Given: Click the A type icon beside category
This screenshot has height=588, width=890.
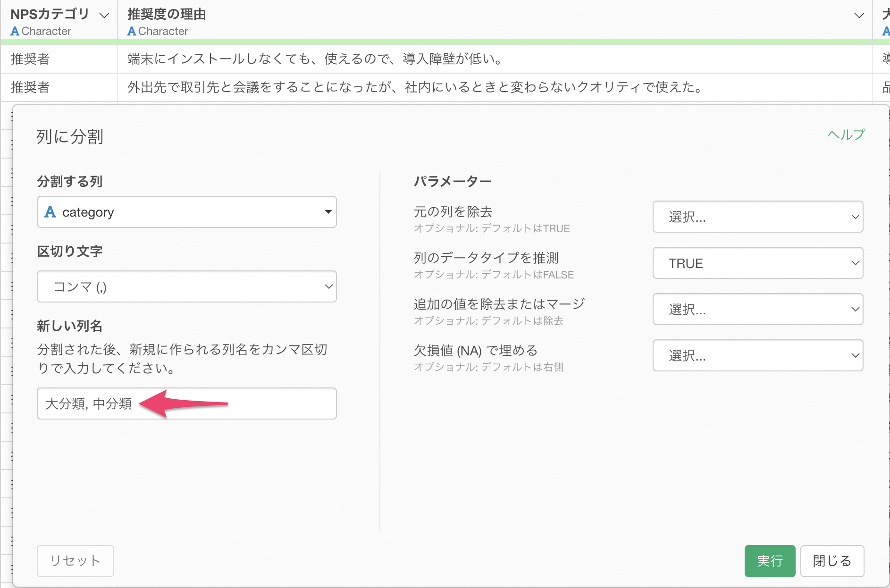Looking at the screenshot, I should (50, 212).
